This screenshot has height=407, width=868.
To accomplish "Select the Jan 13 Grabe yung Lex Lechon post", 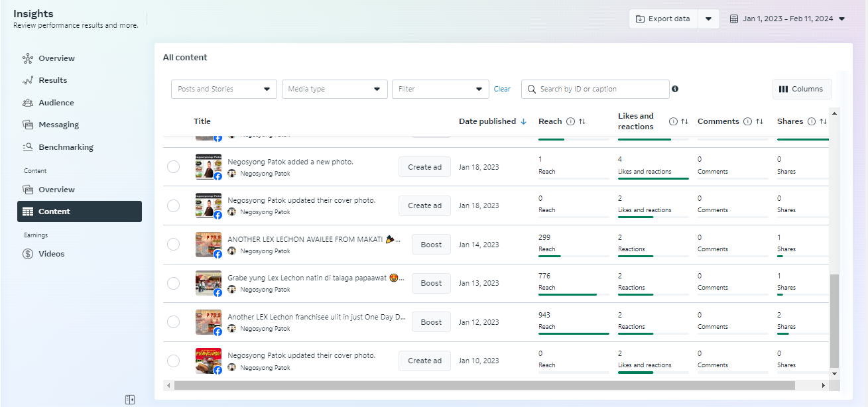I will [x=173, y=283].
